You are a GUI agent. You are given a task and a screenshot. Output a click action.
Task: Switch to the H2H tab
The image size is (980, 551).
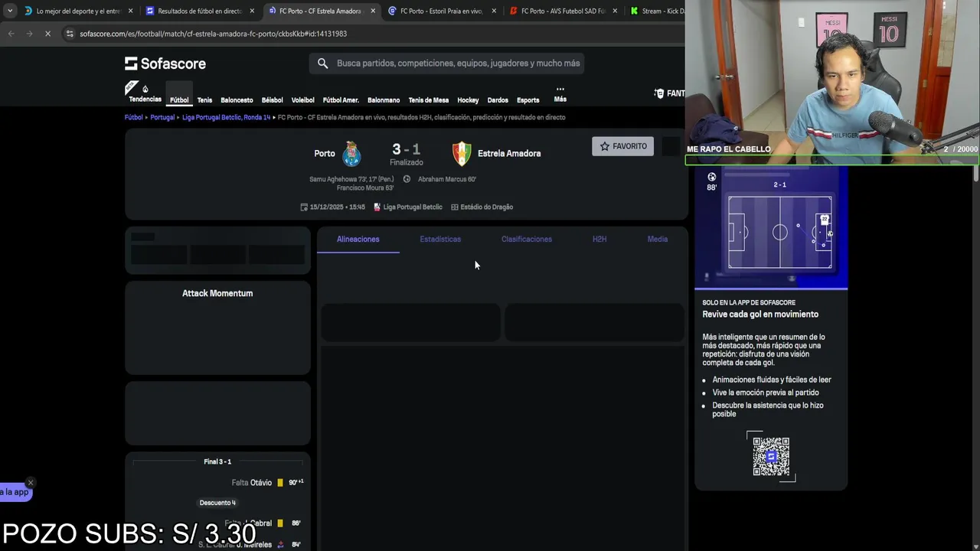click(599, 240)
